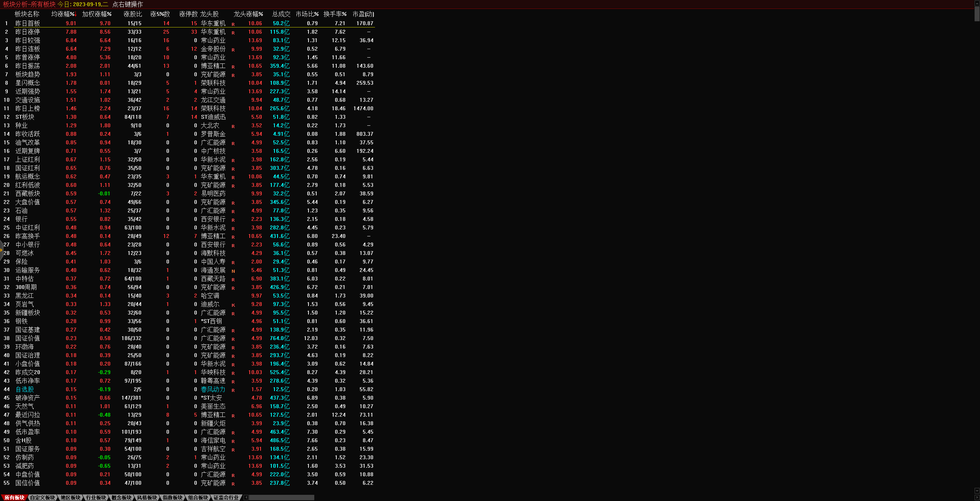Click leading stock 荣联科技 in 星闪概念 row
Image resolution: width=980 pixels, height=501 pixels.
pyautogui.click(x=213, y=83)
